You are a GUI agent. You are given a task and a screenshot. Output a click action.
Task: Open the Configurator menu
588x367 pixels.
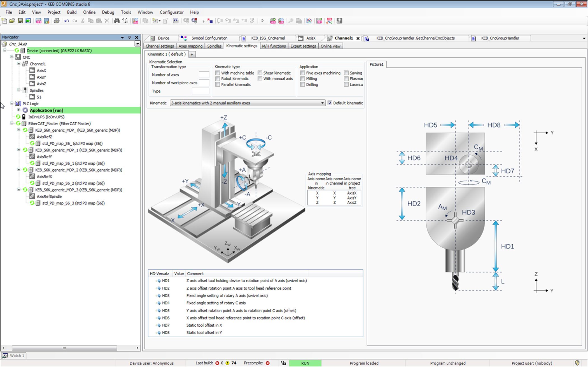(171, 12)
